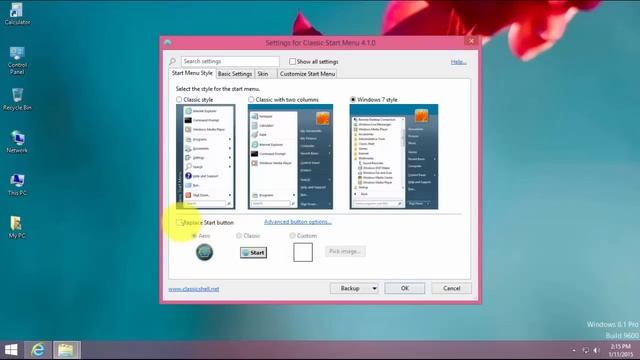This screenshot has height=360, width=640.
Task: Open the Help link
Action: click(458, 62)
